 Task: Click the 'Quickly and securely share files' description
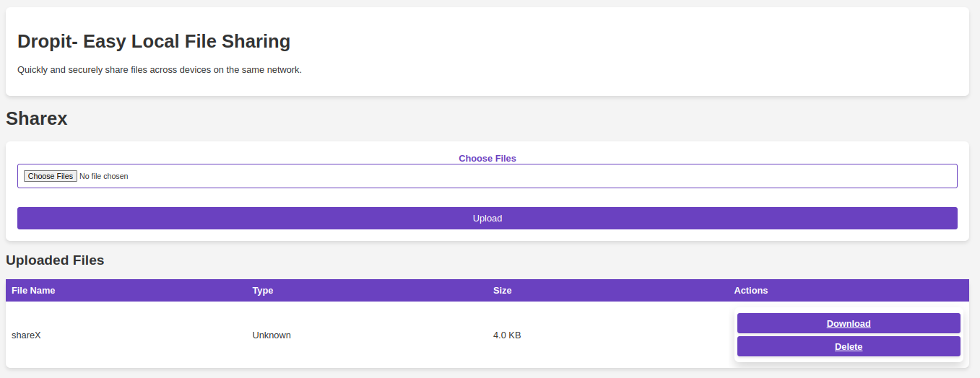159,70
